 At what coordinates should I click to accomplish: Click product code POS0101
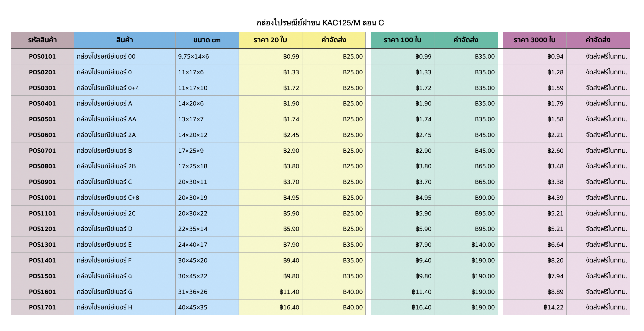coord(42,56)
